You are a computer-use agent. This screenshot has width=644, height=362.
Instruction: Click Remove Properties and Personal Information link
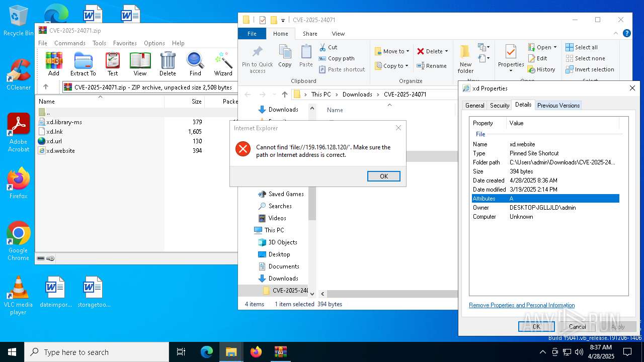[x=522, y=305]
